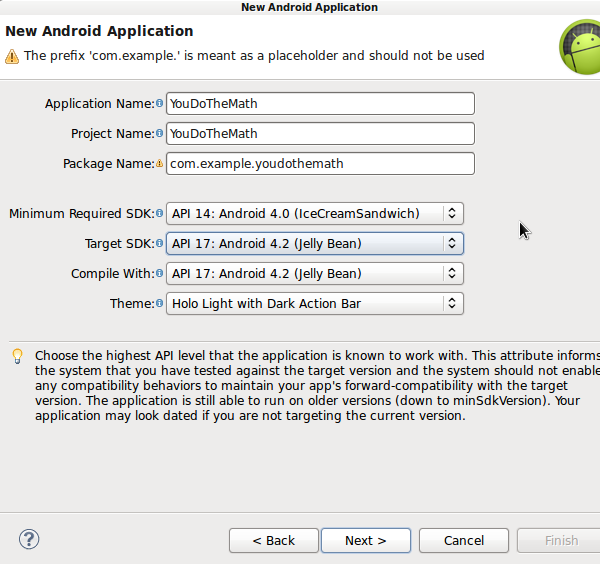Click the 'New Android Application' bold heading
The image size is (600, 564).
coord(99,31)
